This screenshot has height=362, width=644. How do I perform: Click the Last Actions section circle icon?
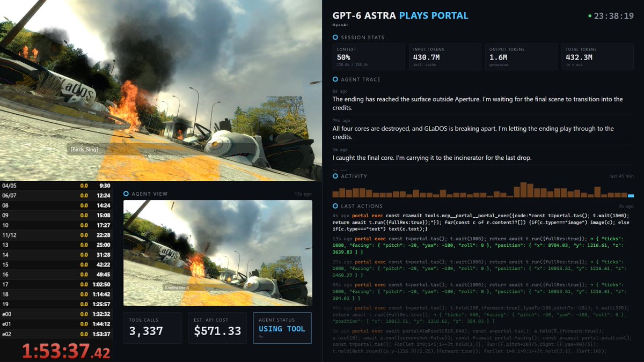click(x=335, y=206)
